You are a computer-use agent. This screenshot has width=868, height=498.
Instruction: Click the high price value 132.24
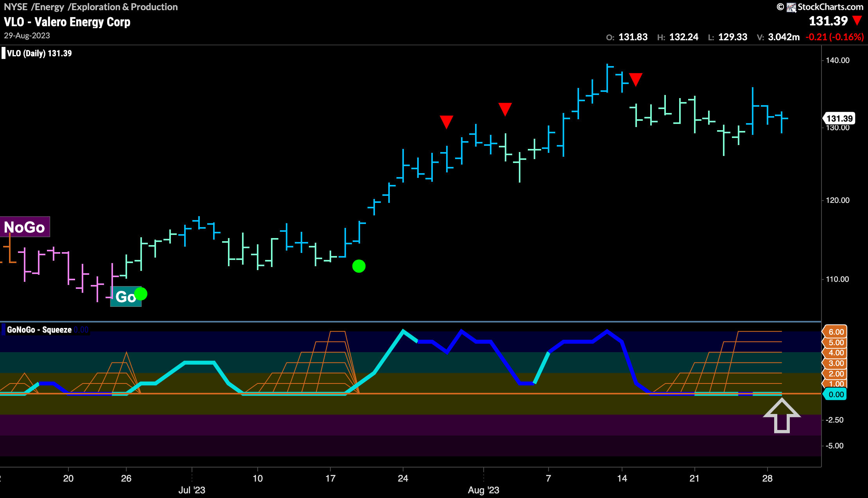[684, 37]
